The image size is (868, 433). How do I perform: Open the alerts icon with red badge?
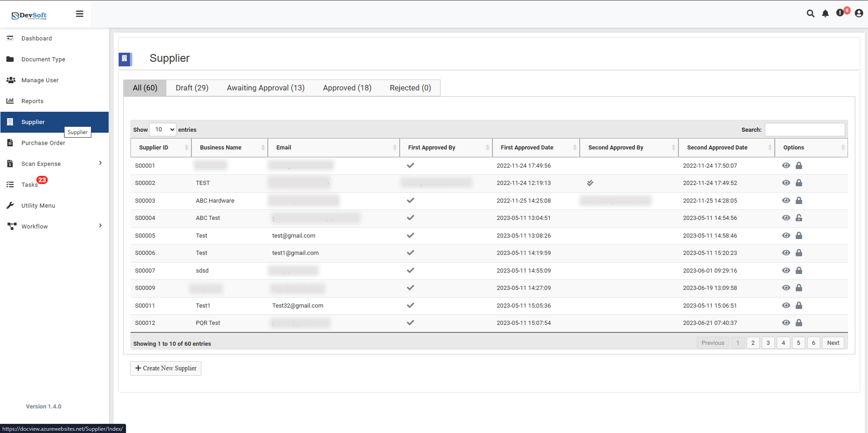pos(840,13)
